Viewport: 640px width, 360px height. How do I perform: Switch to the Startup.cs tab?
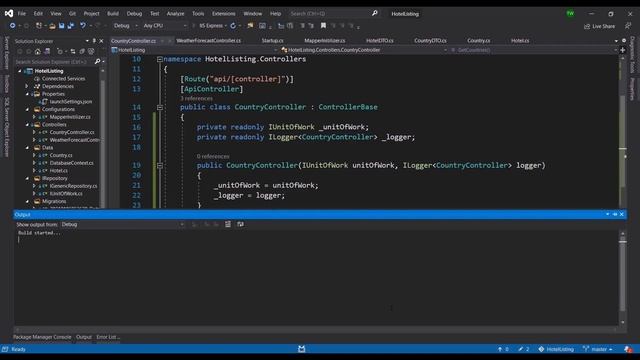[x=272, y=40]
